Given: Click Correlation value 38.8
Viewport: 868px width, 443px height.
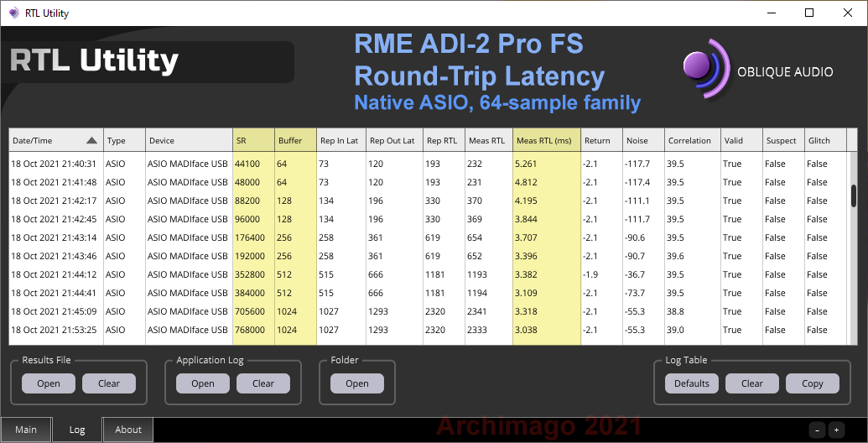Looking at the screenshot, I should (x=675, y=312).
